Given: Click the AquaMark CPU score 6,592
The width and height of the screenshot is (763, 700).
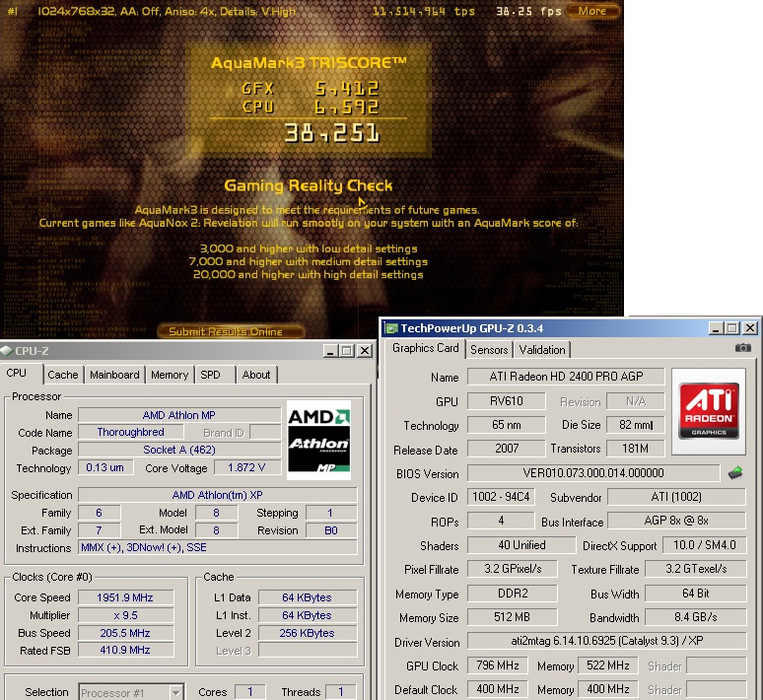Looking at the screenshot, I should 347,107.
